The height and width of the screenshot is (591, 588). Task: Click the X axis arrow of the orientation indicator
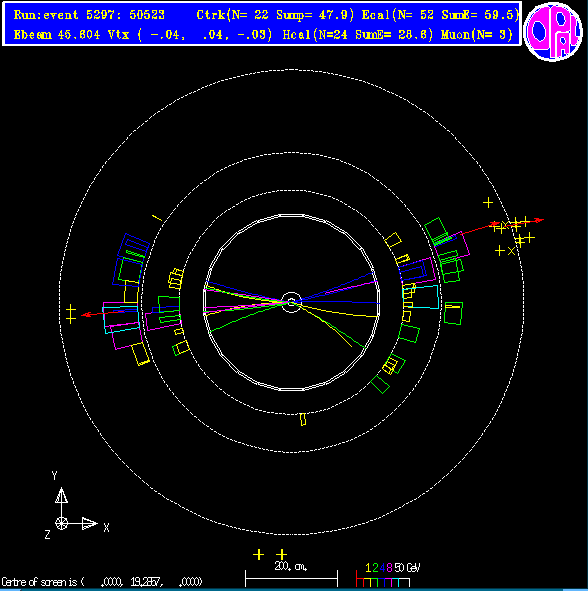[90, 523]
